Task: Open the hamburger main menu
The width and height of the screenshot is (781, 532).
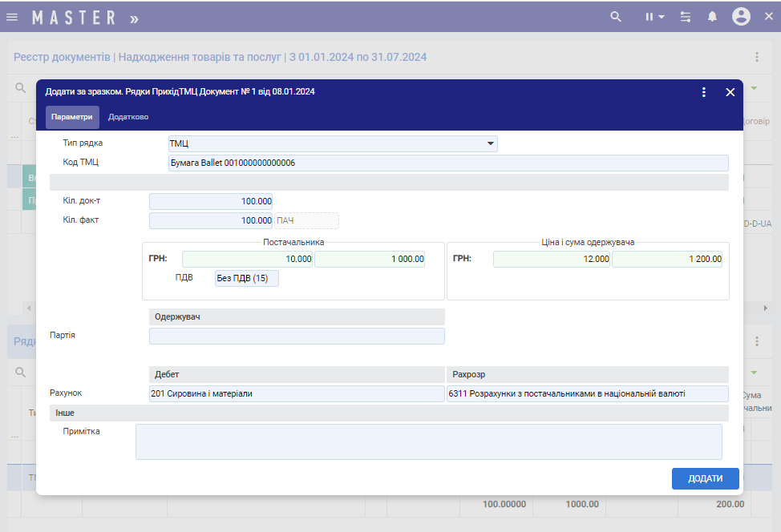Action: pos(12,17)
